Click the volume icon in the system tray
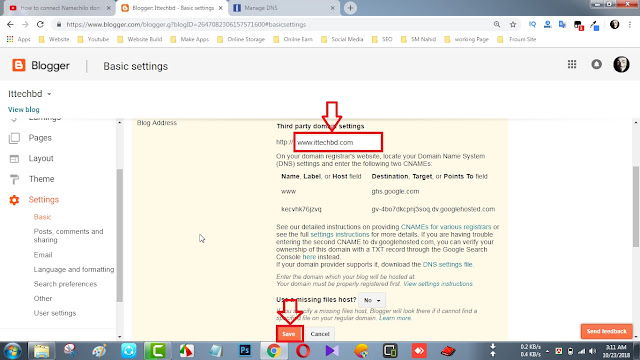Viewport: 640px width, 360px height. click(593, 351)
